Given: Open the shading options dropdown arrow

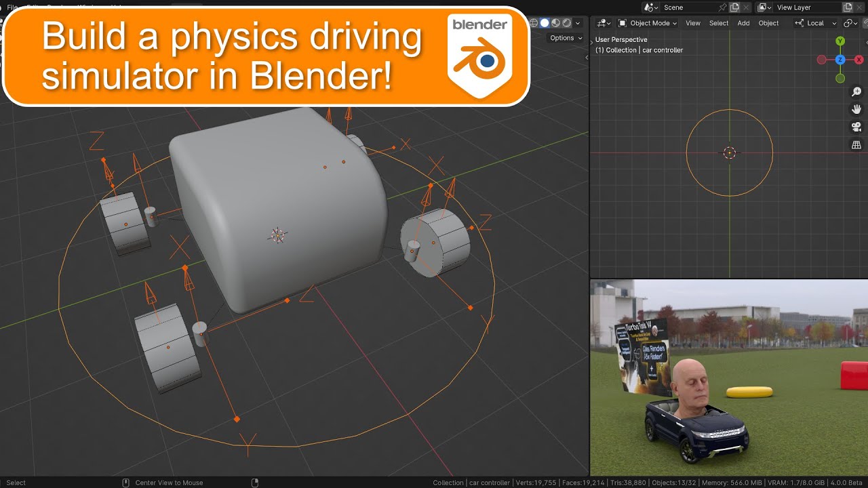Looking at the screenshot, I should pyautogui.click(x=578, y=23).
